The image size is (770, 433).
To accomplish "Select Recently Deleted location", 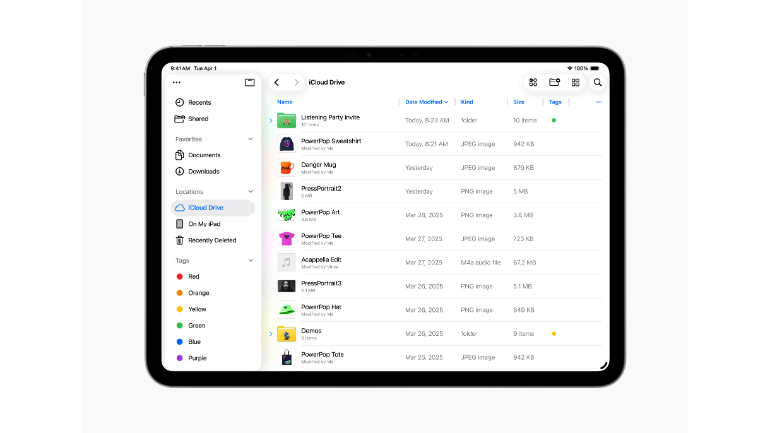I will point(212,241).
